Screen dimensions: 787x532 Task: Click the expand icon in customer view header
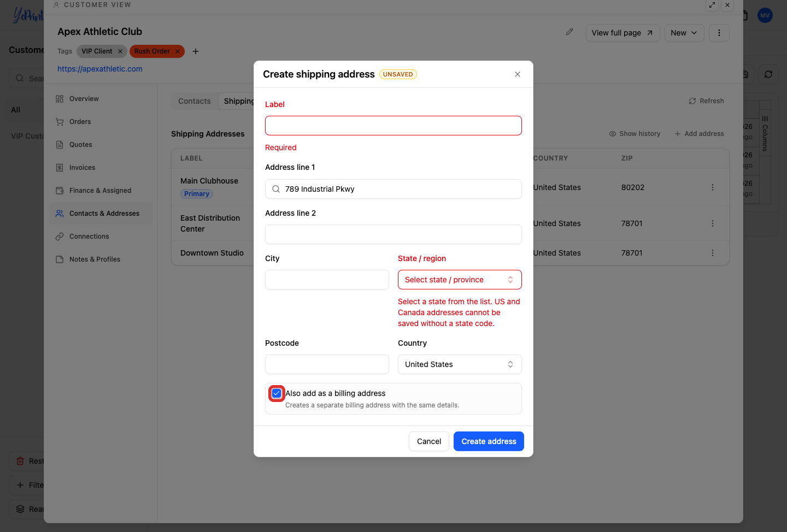712,5
